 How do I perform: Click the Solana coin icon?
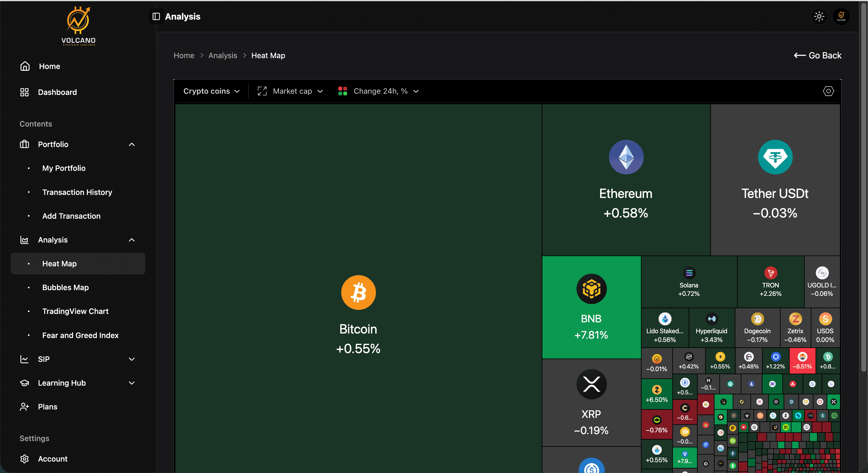[x=689, y=273]
